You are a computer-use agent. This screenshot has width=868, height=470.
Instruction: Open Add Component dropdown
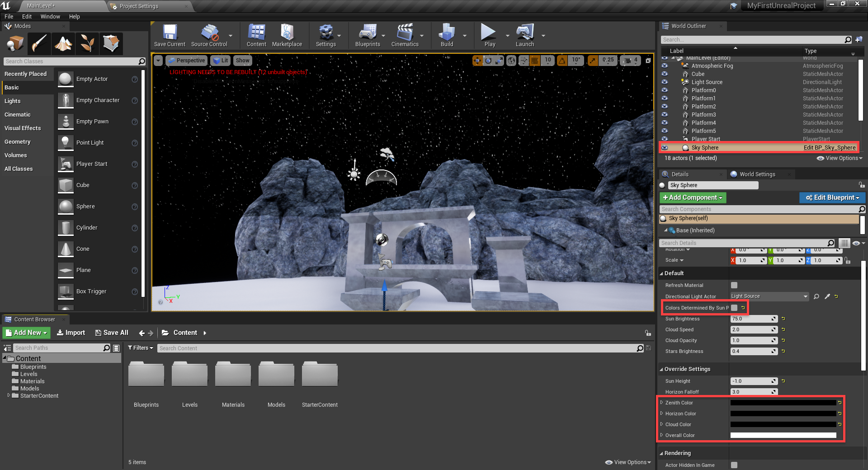tap(693, 197)
